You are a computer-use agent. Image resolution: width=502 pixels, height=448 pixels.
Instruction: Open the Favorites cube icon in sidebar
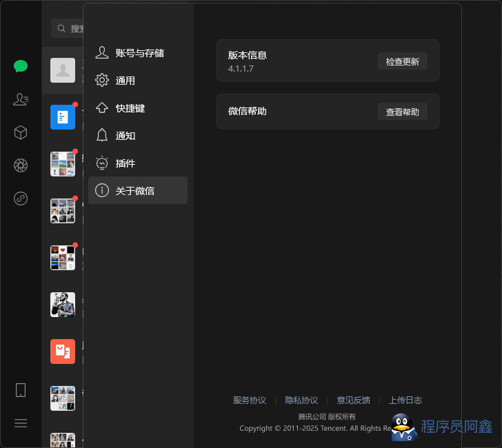[x=21, y=132]
